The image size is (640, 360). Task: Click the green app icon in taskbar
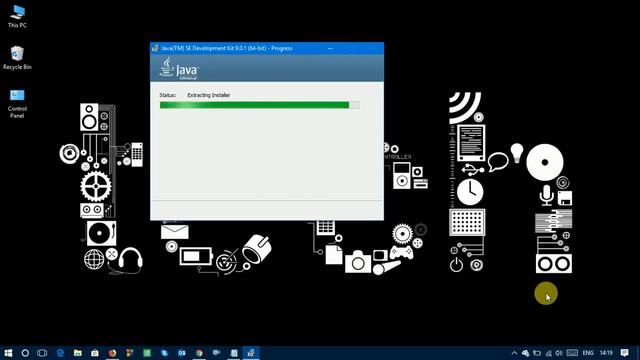pos(147,353)
